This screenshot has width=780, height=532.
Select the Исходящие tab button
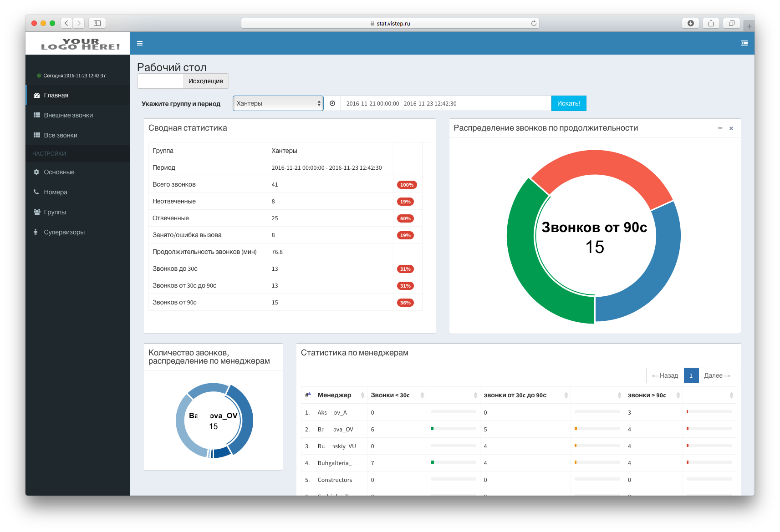[206, 81]
